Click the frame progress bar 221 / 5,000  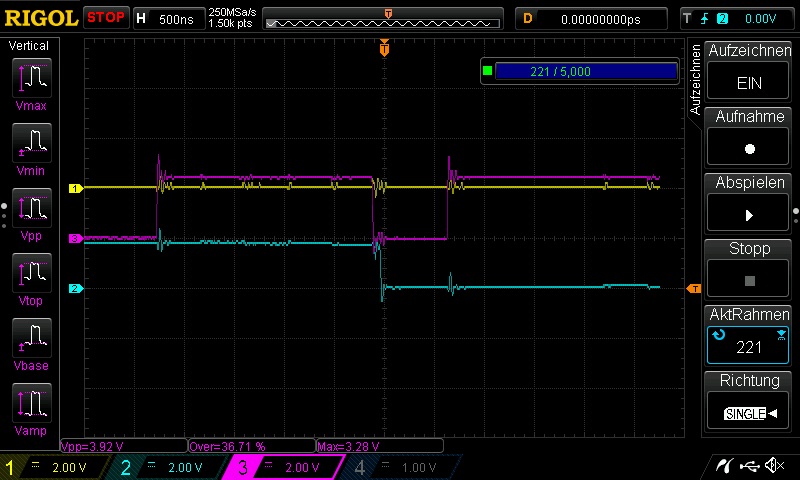584,71
